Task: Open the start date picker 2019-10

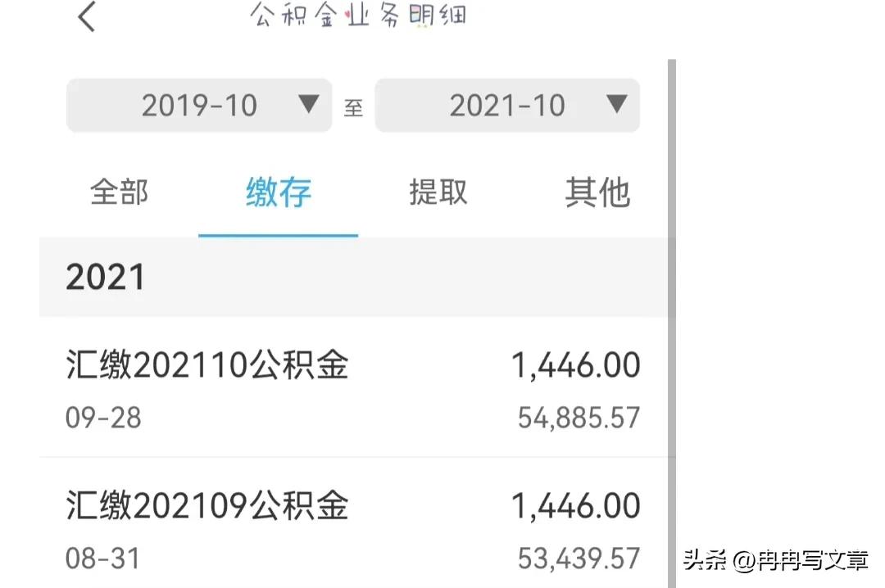Action: click(199, 104)
